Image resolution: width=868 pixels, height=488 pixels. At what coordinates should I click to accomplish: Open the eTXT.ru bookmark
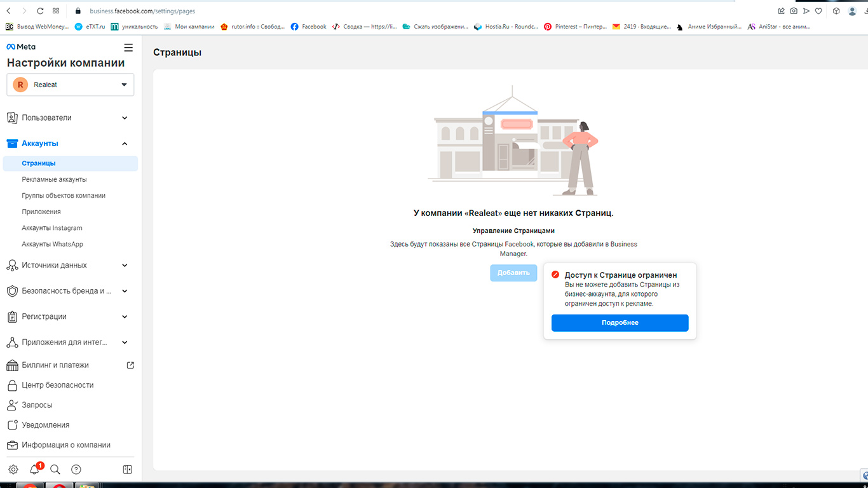[90, 27]
